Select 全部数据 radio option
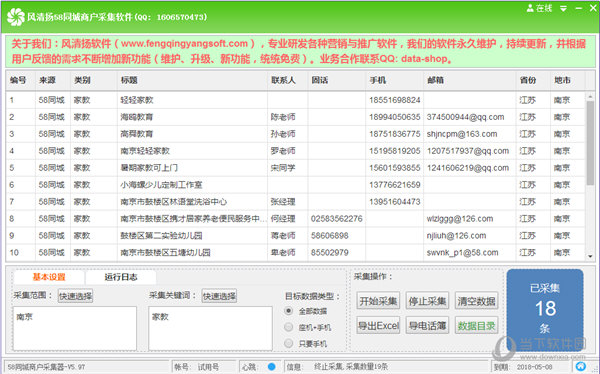The width and height of the screenshot is (600, 374). (289, 311)
